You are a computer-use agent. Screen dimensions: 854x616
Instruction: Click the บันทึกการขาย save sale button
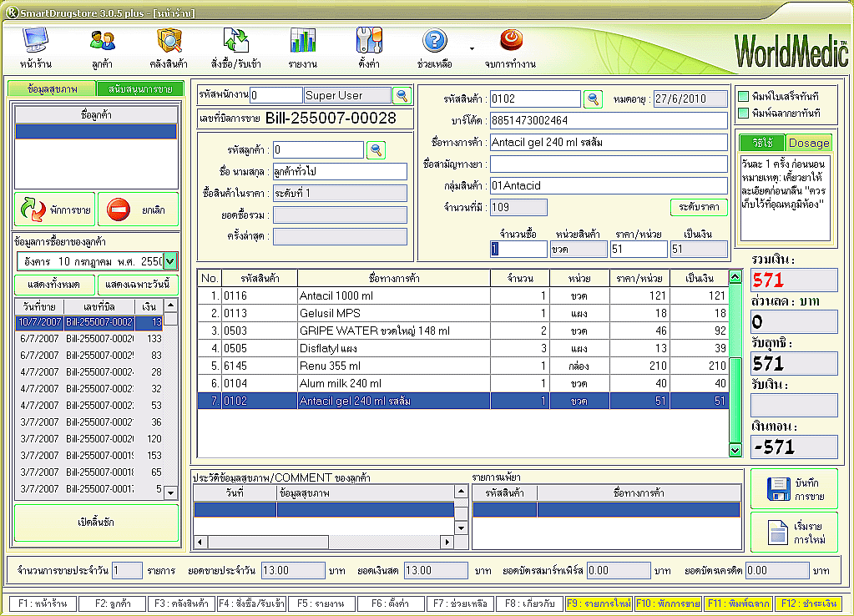click(793, 489)
